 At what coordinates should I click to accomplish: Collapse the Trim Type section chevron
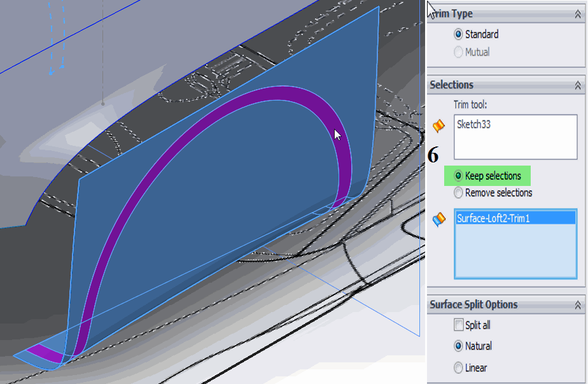[578, 14]
